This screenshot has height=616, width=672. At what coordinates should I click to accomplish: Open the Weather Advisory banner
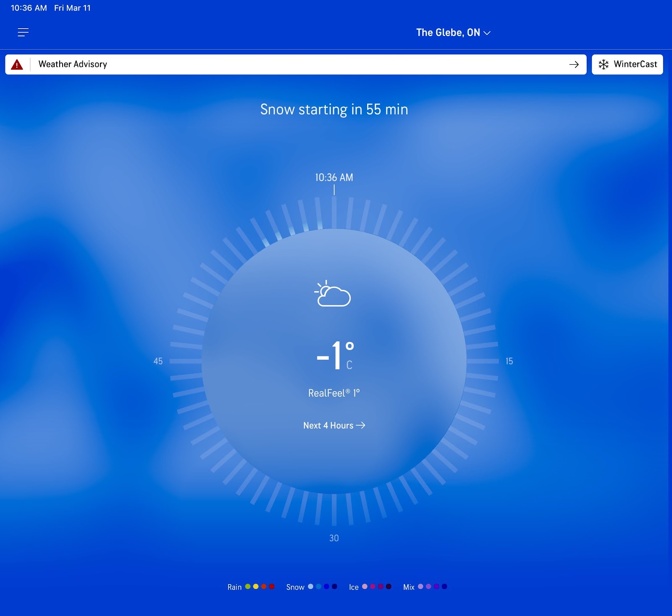pos(296,64)
